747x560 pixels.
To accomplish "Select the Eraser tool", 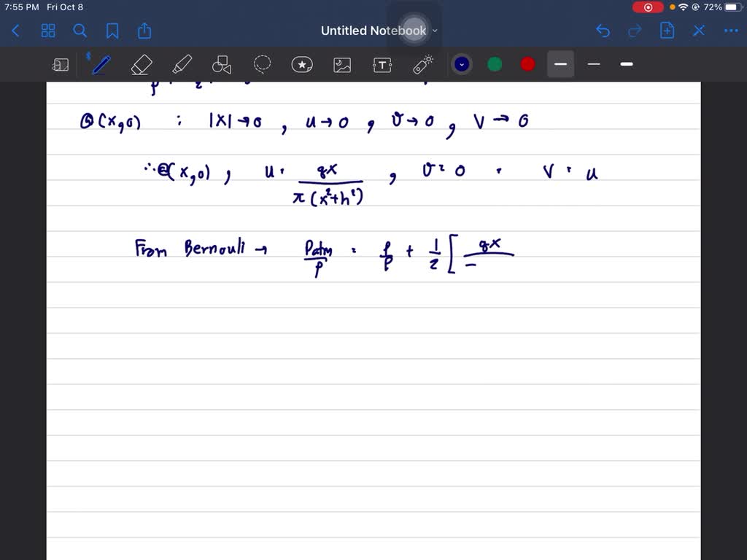I will coord(141,64).
